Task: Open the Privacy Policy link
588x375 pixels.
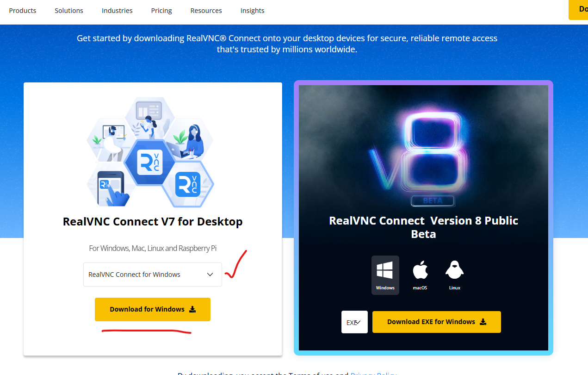Action: [373, 374]
